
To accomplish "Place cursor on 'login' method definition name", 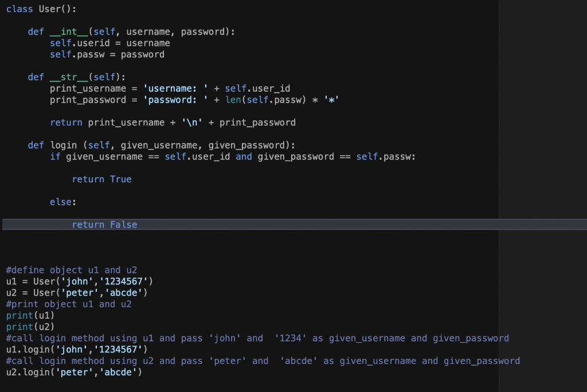I will coord(63,145).
